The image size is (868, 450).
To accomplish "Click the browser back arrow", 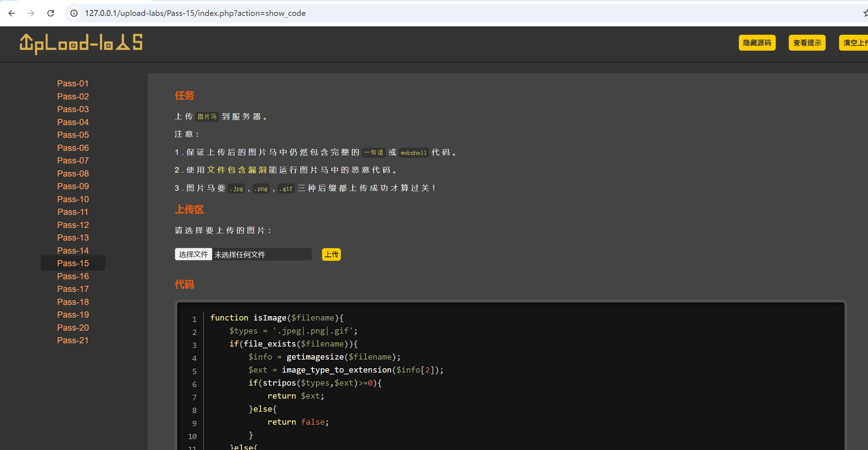I will pos(12,13).
